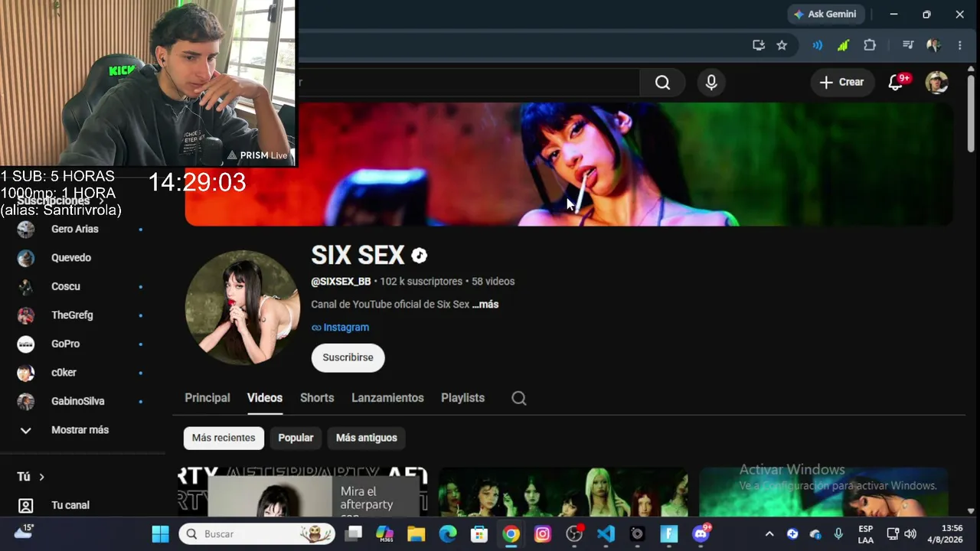Open Instagram app from taskbar
This screenshot has width=980, height=551.
click(543, 533)
